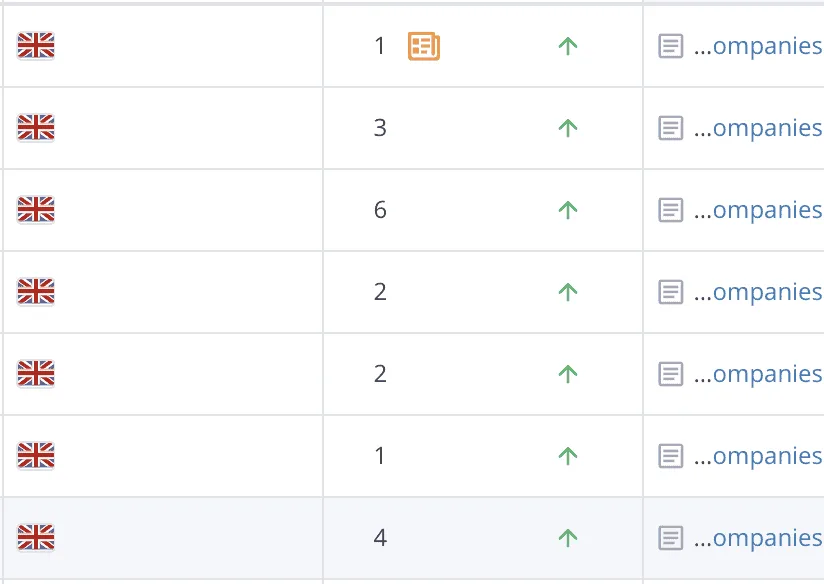Open the ...ompanies link in the position 6 row
The width and height of the screenshot is (824, 584).
758,210
